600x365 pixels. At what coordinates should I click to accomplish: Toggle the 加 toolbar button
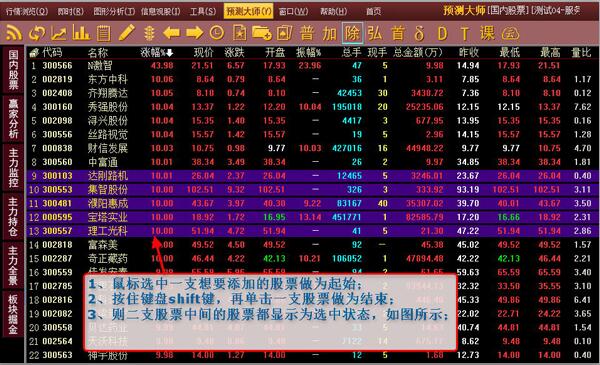(329, 33)
